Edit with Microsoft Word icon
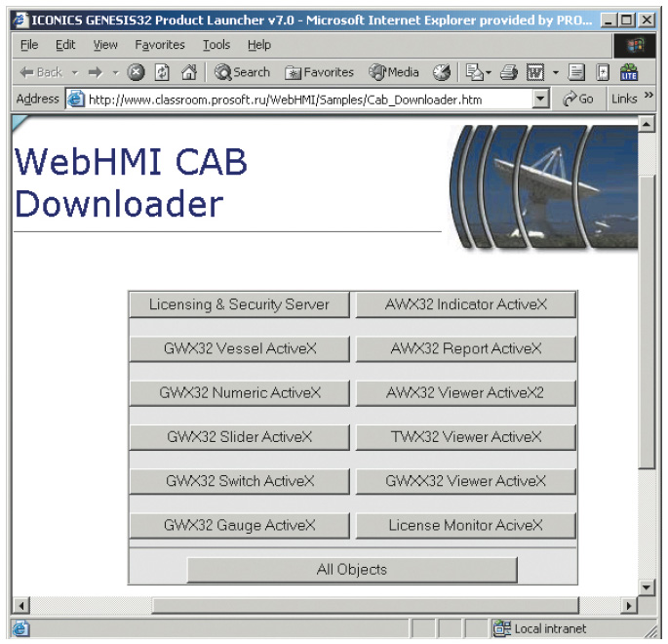Viewport: 668px width, 644px height. [535, 72]
